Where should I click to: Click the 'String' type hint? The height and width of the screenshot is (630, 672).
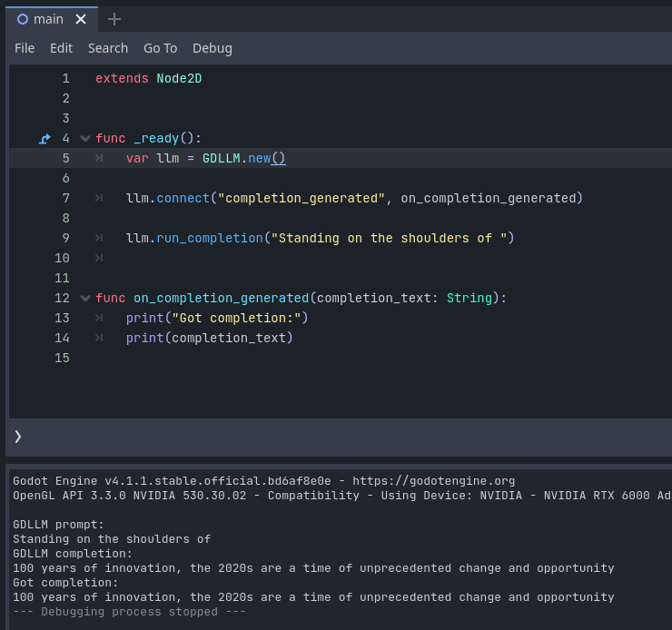469,298
